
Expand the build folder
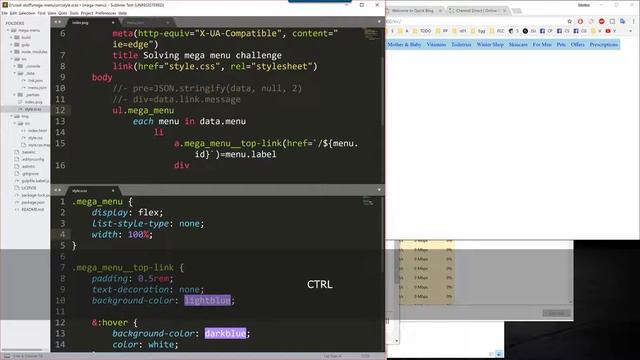click(11, 38)
